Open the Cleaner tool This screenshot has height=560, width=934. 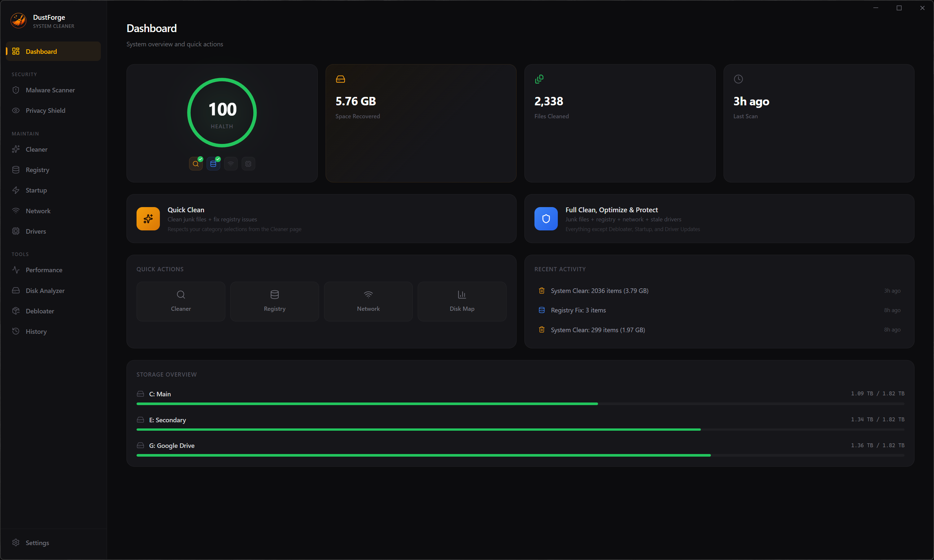pyautogui.click(x=37, y=149)
